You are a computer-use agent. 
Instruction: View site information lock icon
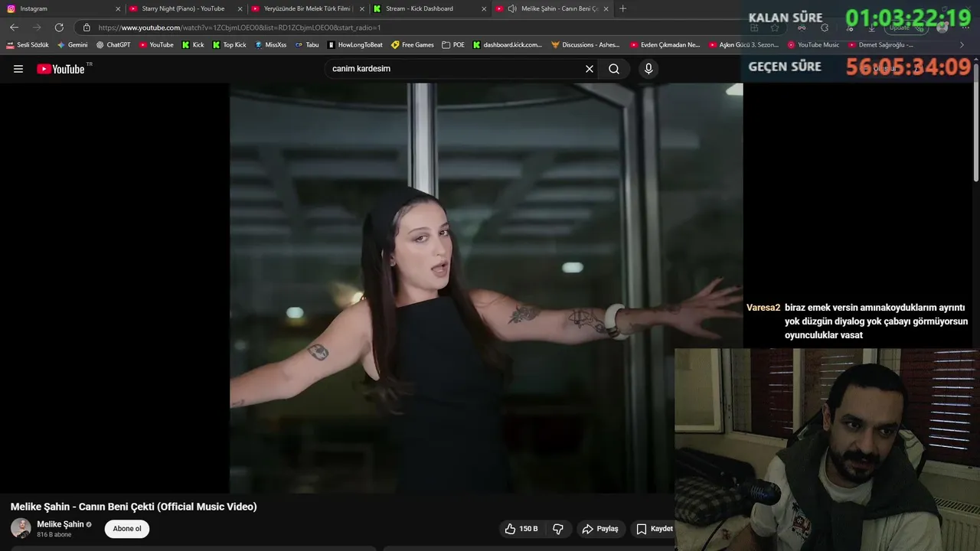coord(87,28)
